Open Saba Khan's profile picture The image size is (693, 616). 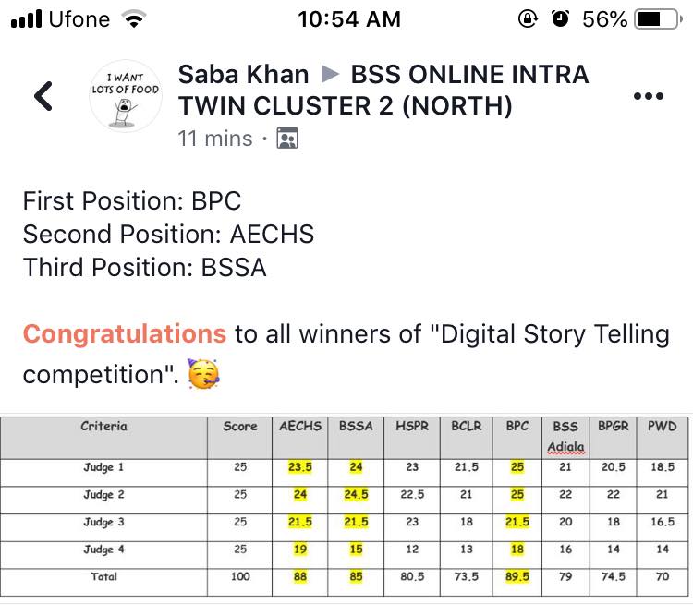click(125, 96)
